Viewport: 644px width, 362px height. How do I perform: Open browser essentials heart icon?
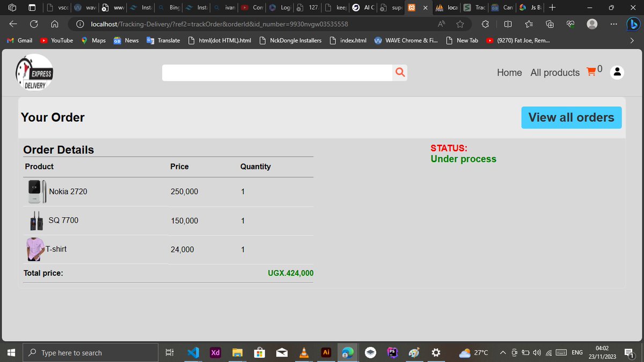point(570,24)
